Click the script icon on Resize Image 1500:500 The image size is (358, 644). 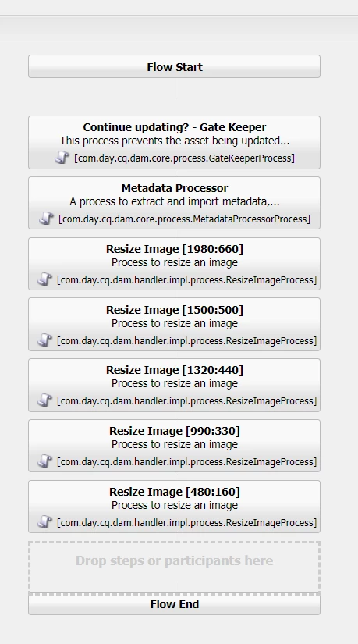coord(44,340)
